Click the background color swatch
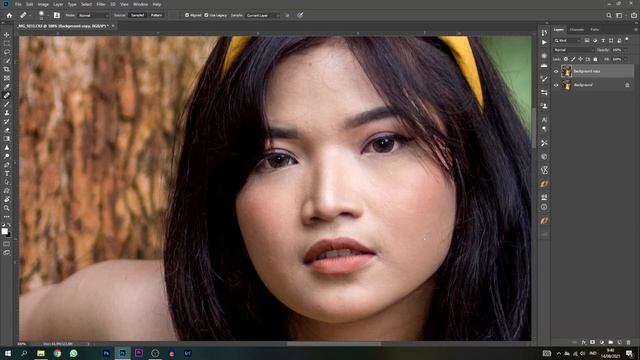640x360 pixels. point(9,235)
